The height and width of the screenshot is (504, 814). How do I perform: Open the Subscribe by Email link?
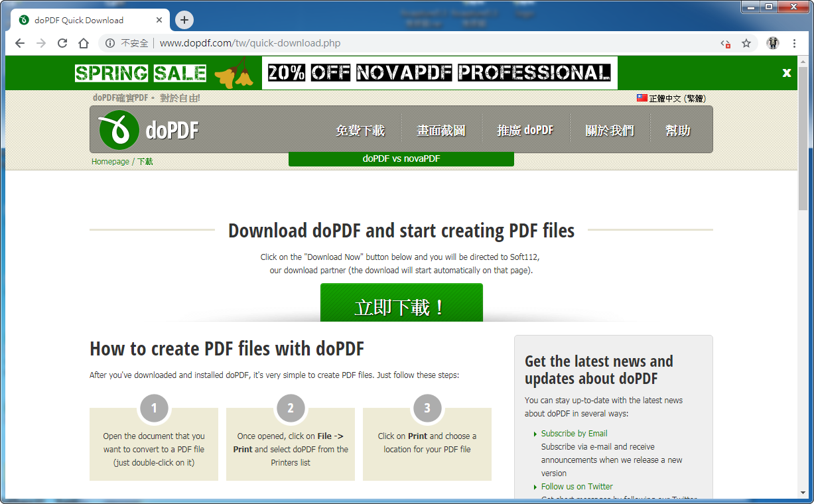574,433
